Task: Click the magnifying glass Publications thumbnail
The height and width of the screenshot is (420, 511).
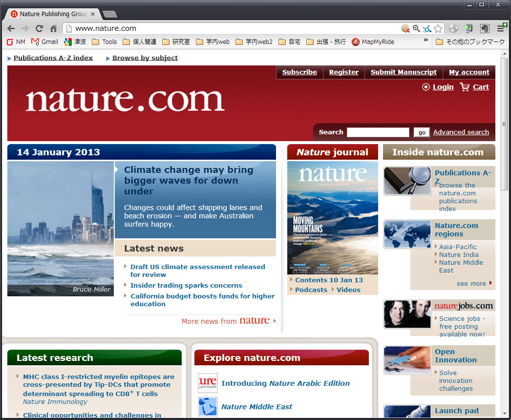Action: [x=407, y=181]
